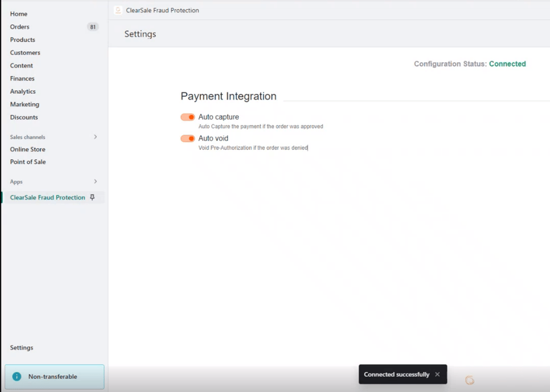This screenshot has height=392, width=550.
Task: Disable the Auto void toggle
Action: [x=187, y=138]
